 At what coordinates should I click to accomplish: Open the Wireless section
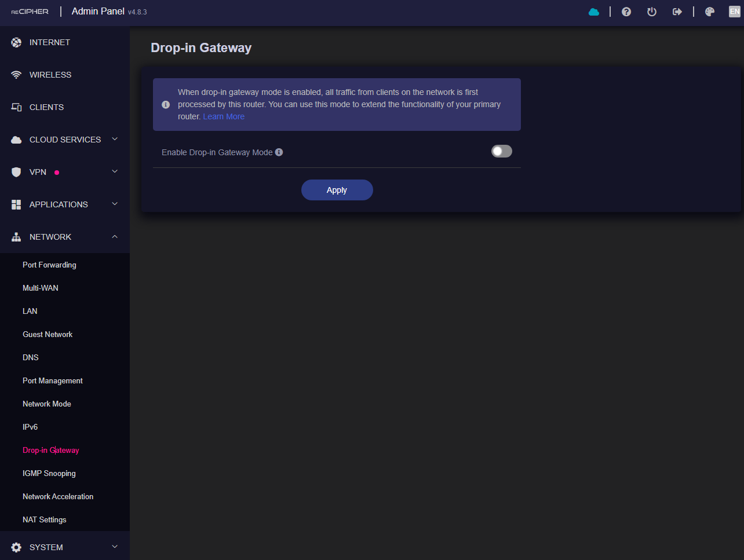(50, 75)
